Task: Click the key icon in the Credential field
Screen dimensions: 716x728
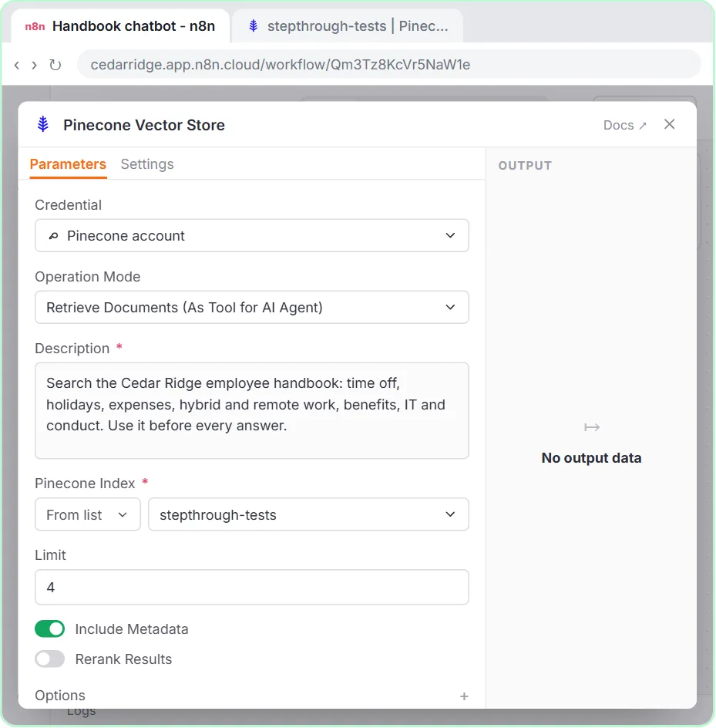Action: (x=53, y=236)
